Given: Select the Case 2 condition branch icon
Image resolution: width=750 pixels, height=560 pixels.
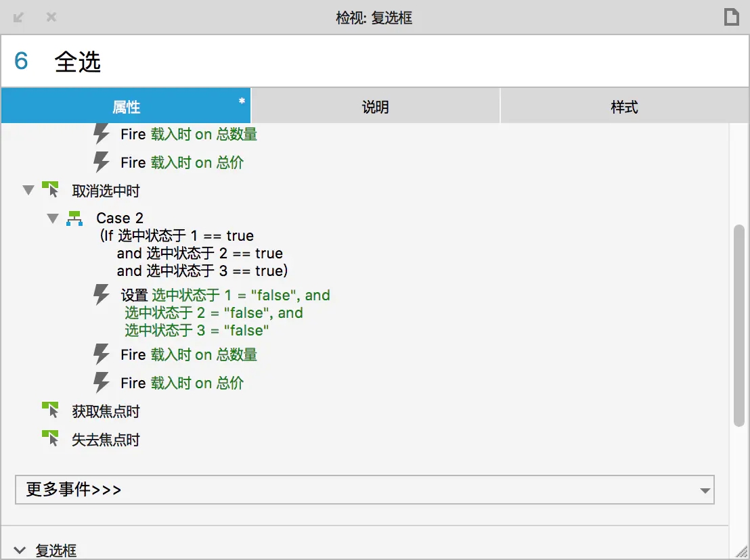Looking at the screenshot, I should point(74,218).
